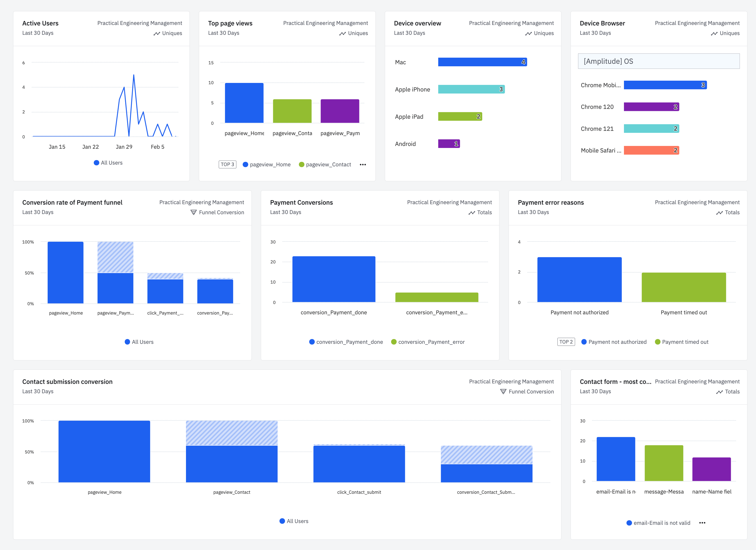756x550 pixels.
Task: Click the green conversion_Payment_error bar
Action: coord(437,297)
